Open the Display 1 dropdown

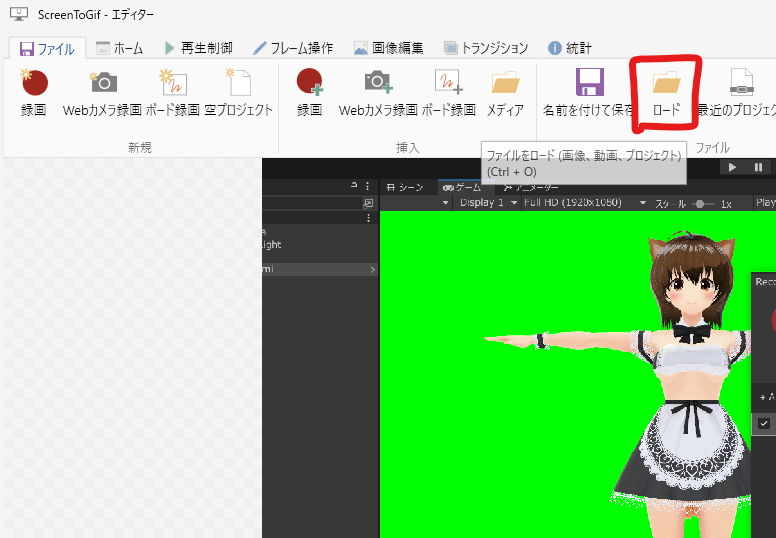click(x=488, y=202)
